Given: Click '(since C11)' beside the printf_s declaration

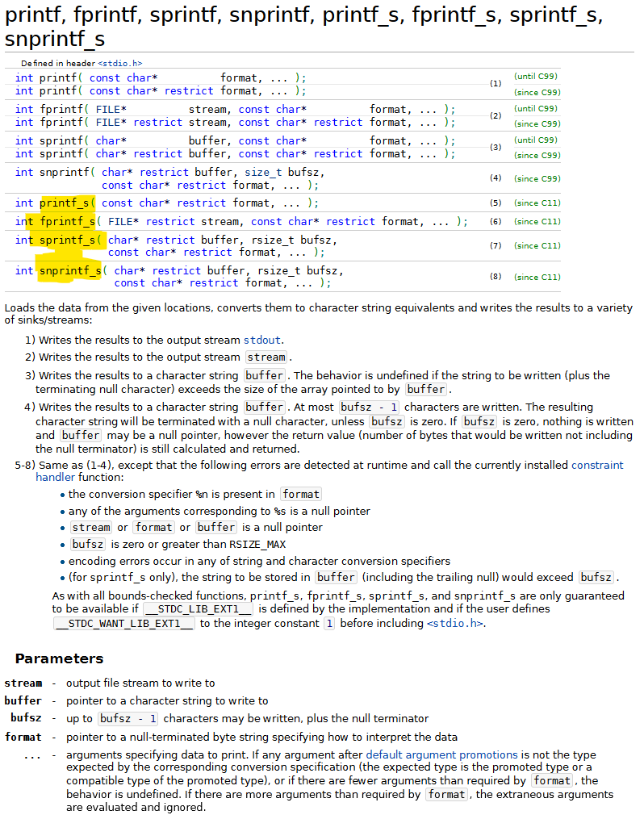Looking at the screenshot, I should click(537, 203).
